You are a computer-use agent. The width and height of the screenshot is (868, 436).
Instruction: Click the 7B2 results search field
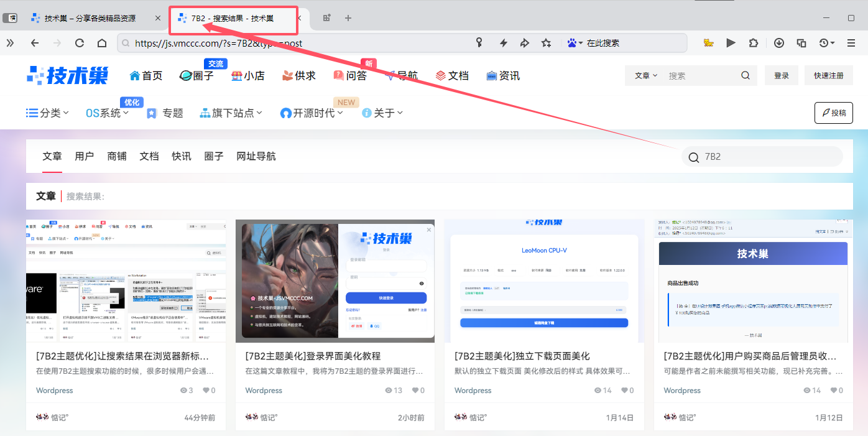(x=762, y=157)
